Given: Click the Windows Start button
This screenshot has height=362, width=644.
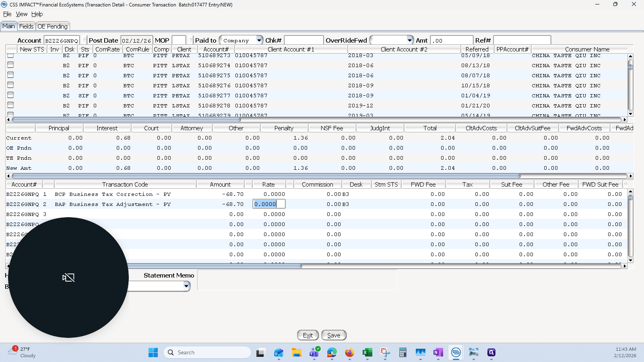Looking at the screenshot, I should [153, 353].
